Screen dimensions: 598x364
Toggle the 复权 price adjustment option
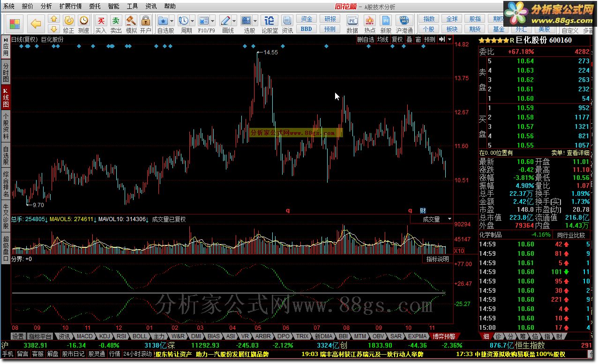click(397, 40)
